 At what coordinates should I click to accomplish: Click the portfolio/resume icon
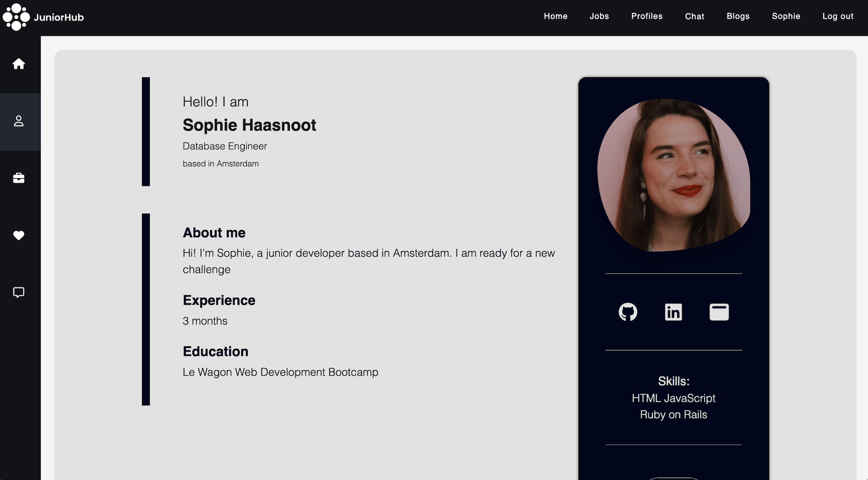719,312
